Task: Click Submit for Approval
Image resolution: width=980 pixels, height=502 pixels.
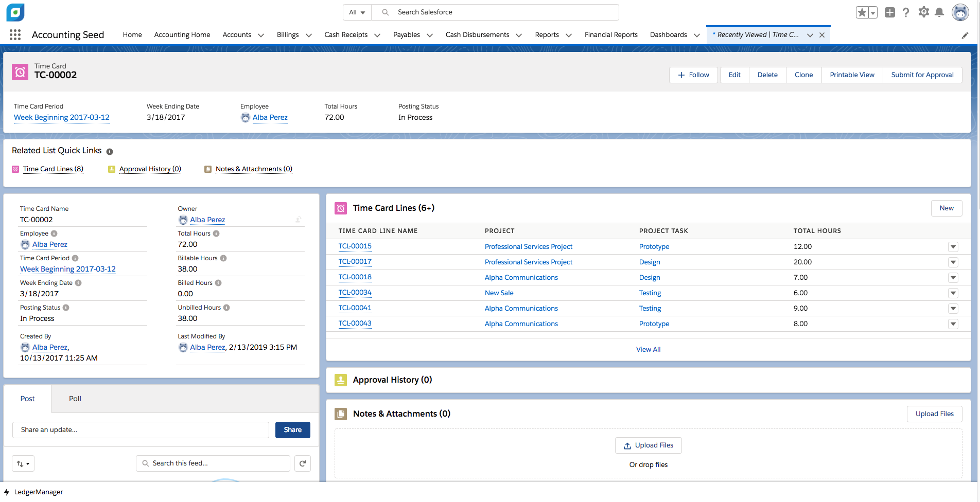Action: (x=922, y=75)
